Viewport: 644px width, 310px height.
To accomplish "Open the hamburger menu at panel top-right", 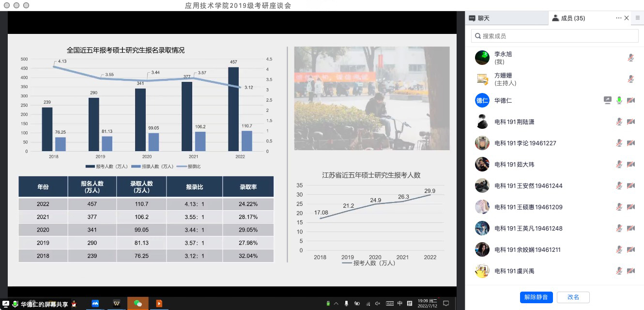I will [637, 18].
